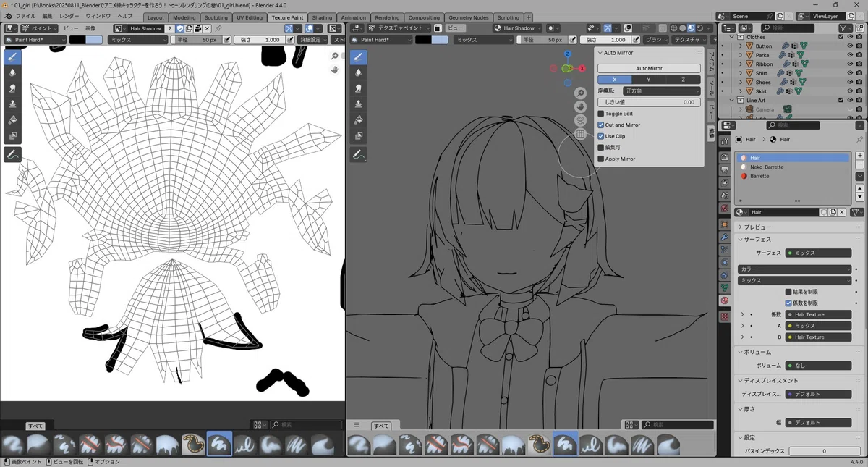
Task: Select the Mask tool in image editor
Action: (12, 136)
